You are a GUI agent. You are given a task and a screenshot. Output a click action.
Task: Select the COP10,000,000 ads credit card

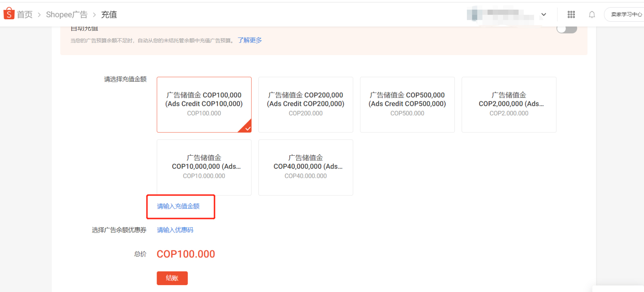204,167
